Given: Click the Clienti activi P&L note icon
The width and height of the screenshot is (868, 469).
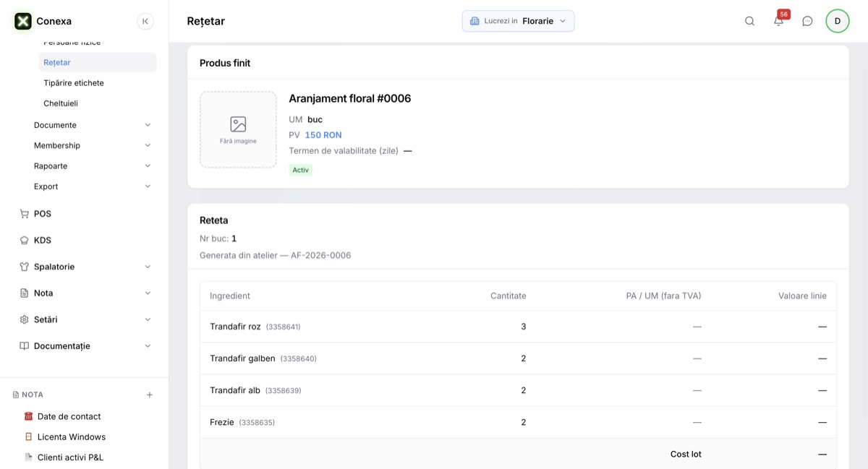Looking at the screenshot, I should point(28,457).
